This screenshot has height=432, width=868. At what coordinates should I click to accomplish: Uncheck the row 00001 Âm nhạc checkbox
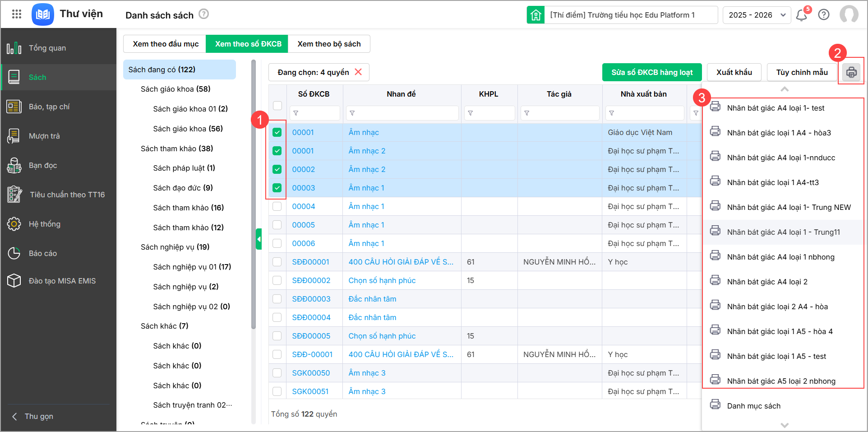pyautogui.click(x=277, y=132)
